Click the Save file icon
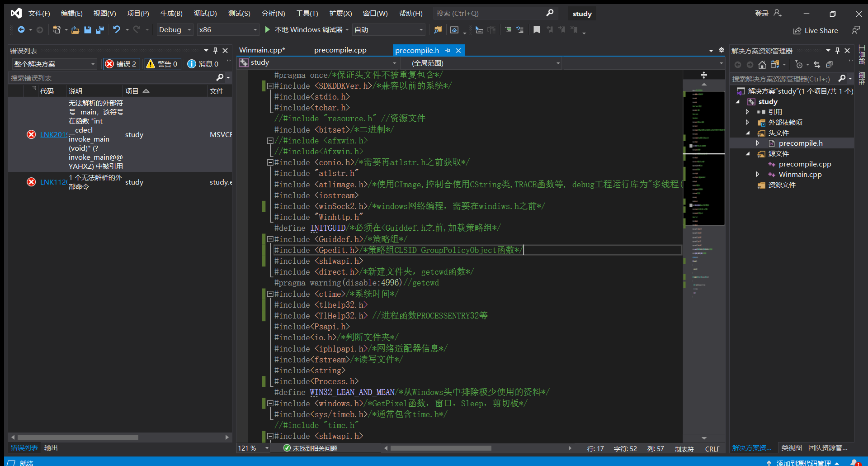 88,30
